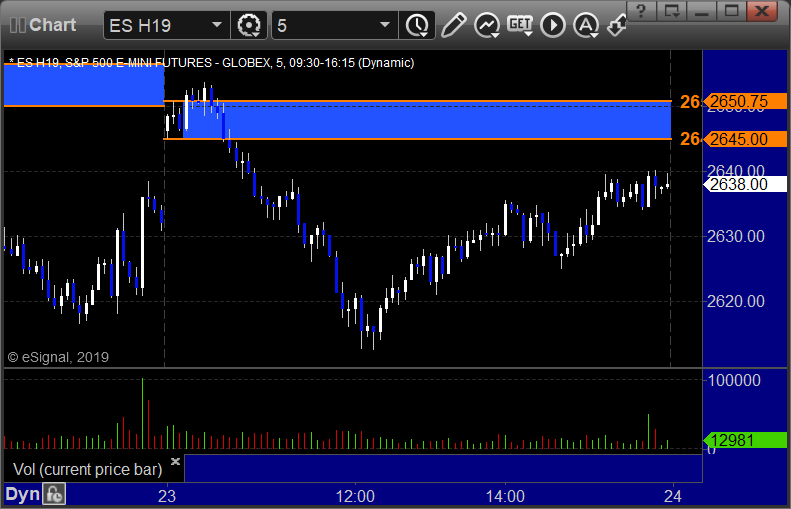Image resolution: width=791 pixels, height=509 pixels.
Task: Open the alerts A icon menu
Action: click(586, 25)
